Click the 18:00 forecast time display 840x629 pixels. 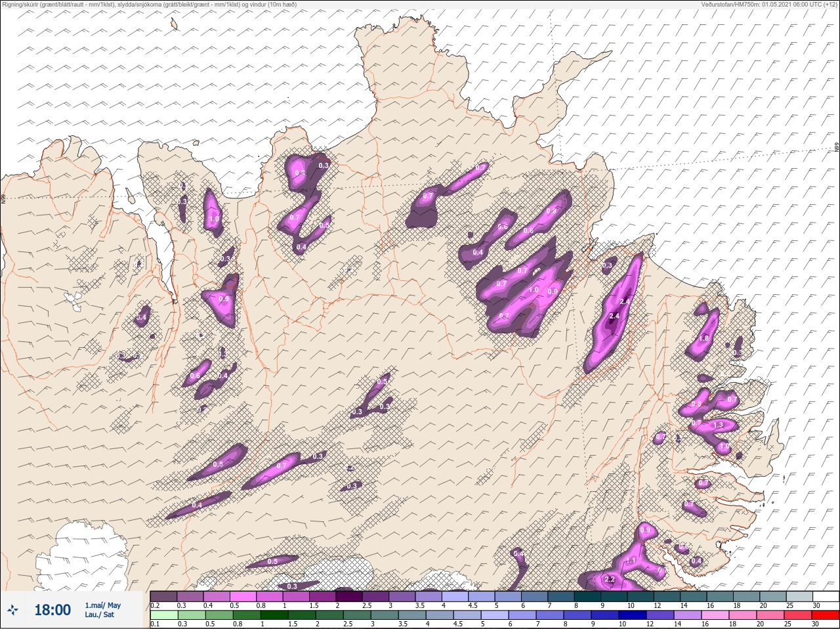(52, 610)
